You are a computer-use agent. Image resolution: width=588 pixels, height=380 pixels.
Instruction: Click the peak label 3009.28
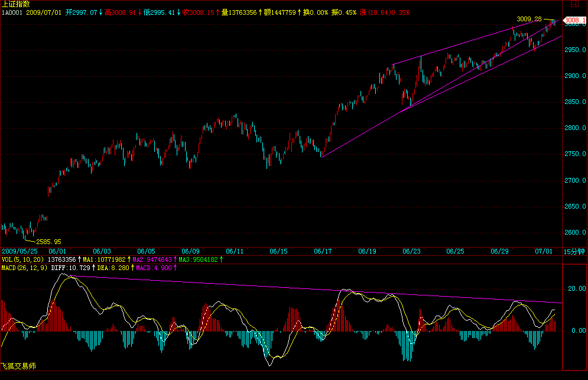529,19
